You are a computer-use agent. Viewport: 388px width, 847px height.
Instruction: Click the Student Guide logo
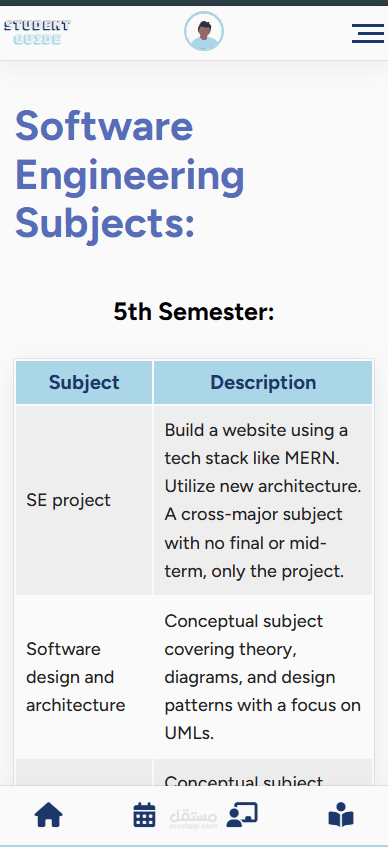(37, 32)
